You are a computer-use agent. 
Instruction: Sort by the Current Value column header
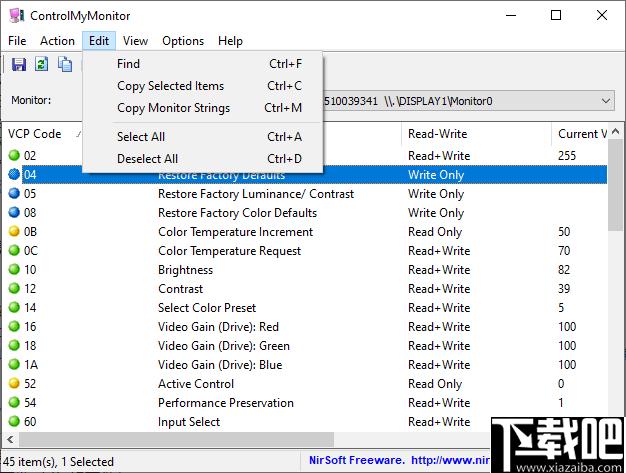coord(580,134)
